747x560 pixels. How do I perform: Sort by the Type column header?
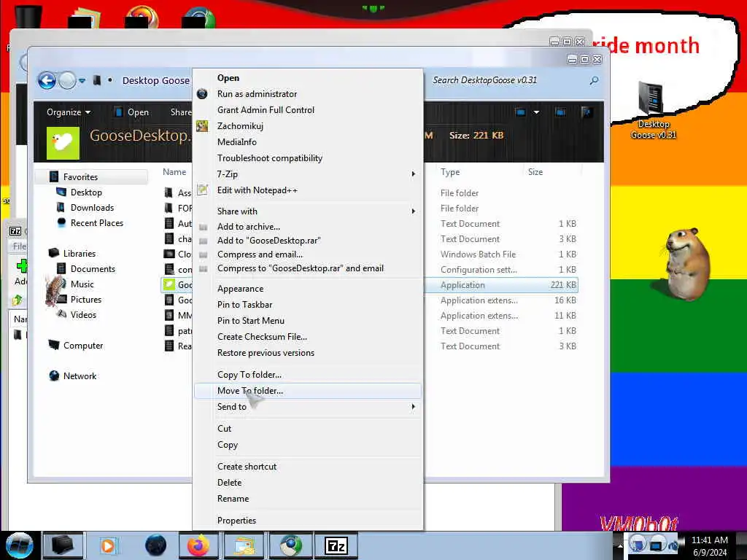click(450, 172)
